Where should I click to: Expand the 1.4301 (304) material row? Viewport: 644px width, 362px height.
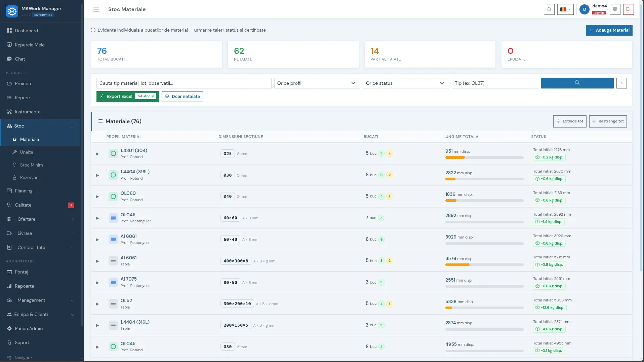[x=97, y=154]
